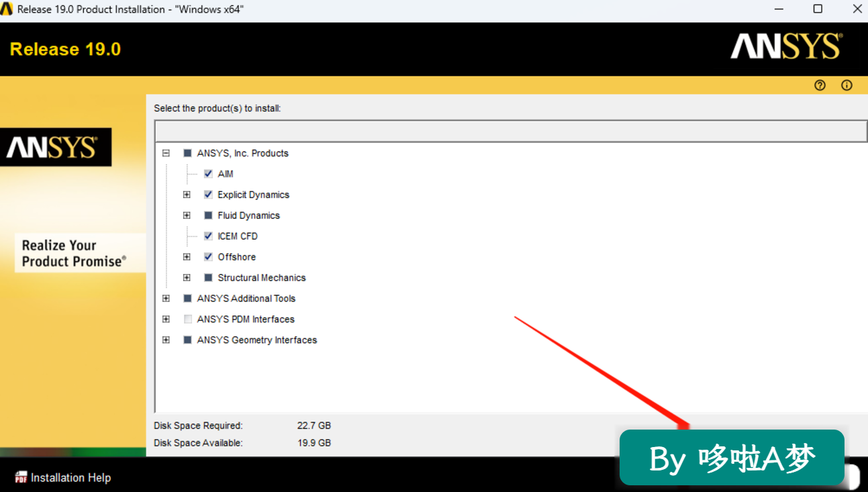Expand the ANSYS Geometry Interfaces node

[166, 340]
